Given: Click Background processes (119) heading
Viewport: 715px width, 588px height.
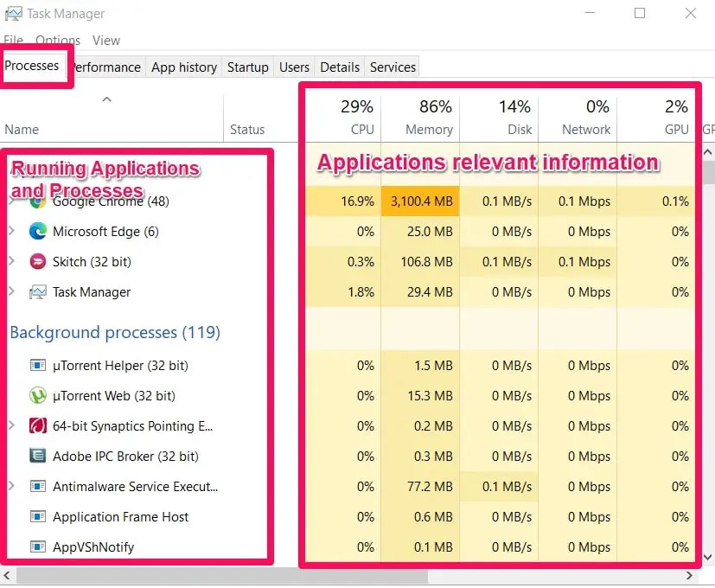Looking at the screenshot, I should pyautogui.click(x=115, y=333).
